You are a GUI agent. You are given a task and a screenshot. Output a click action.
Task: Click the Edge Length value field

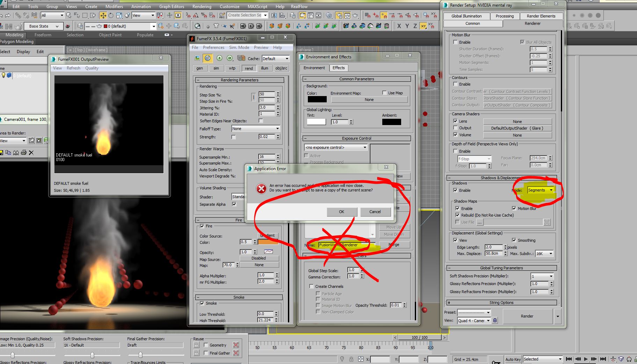pyautogui.click(x=493, y=247)
